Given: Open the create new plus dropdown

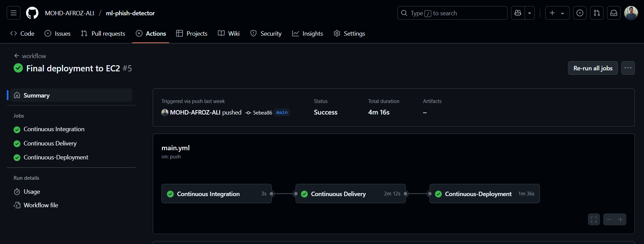Looking at the screenshot, I should [557, 13].
